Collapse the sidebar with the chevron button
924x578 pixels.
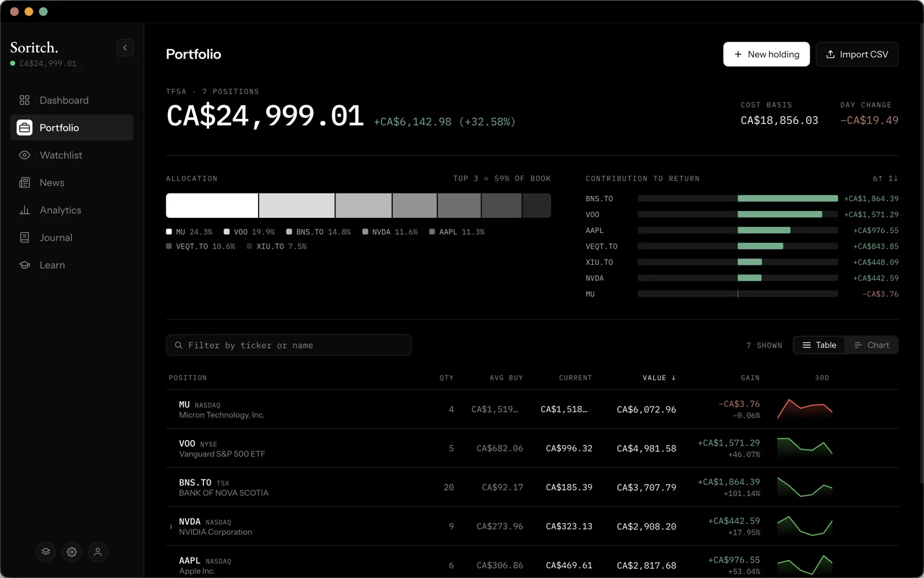pyautogui.click(x=125, y=47)
